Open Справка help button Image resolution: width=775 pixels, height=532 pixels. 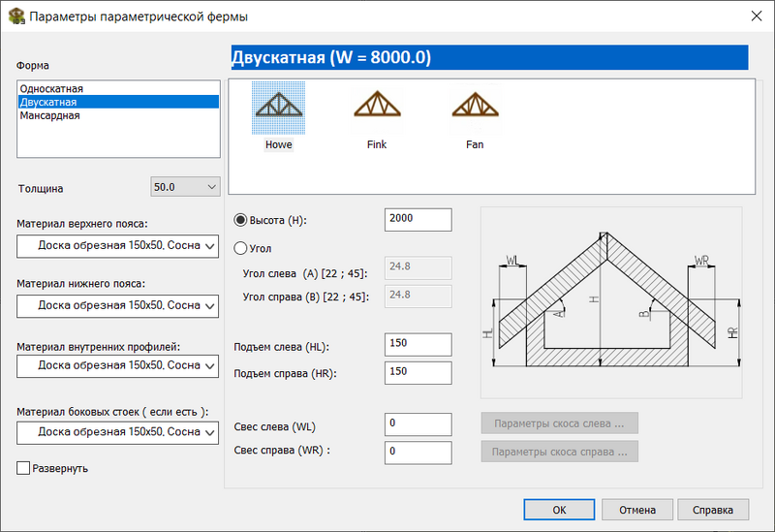713,510
